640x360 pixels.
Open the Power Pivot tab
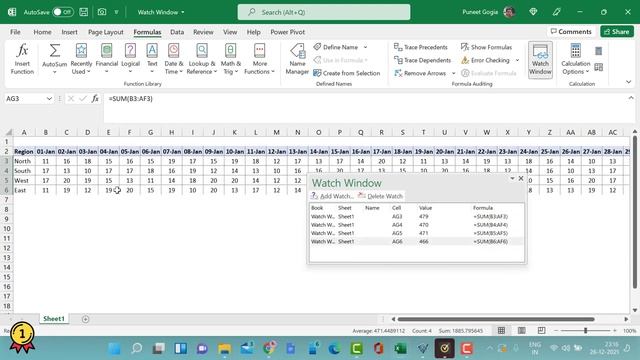click(287, 32)
